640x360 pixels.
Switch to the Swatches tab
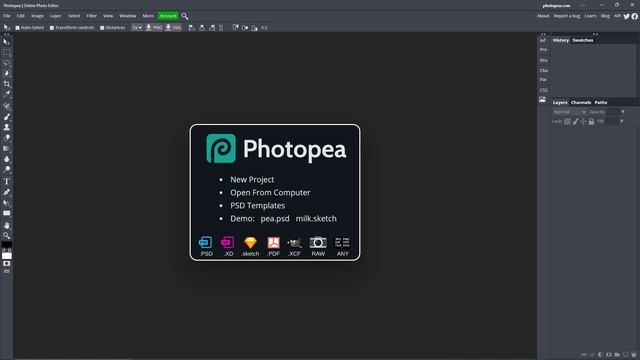(x=582, y=40)
